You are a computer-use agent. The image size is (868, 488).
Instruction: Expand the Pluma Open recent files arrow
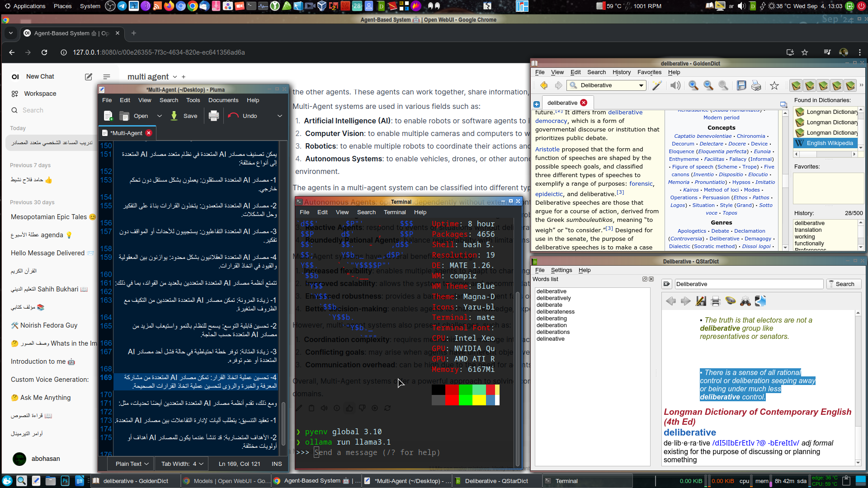pyautogui.click(x=159, y=116)
